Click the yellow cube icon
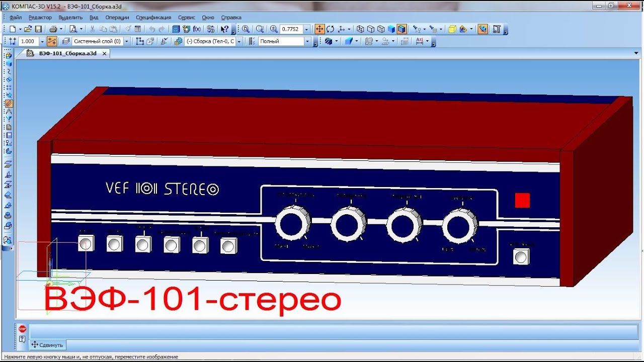Image resolution: width=644 pixels, height=362 pixels. 452,29
